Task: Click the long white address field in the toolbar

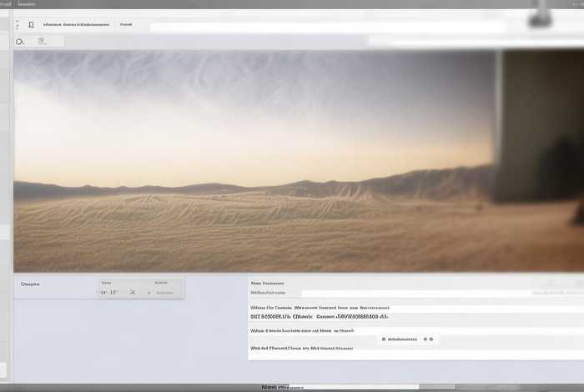Action: [x=325, y=27]
